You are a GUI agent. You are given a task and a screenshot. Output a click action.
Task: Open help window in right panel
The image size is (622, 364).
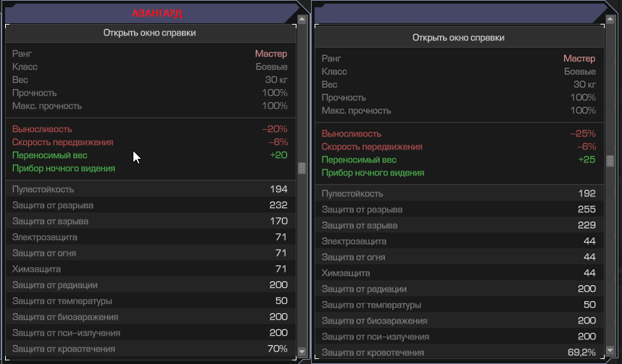(x=460, y=38)
